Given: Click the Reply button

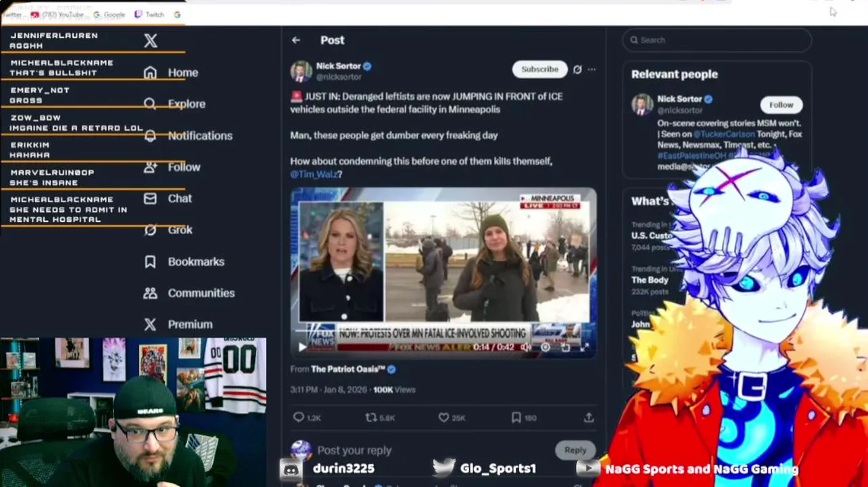Looking at the screenshot, I should point(575,450).
